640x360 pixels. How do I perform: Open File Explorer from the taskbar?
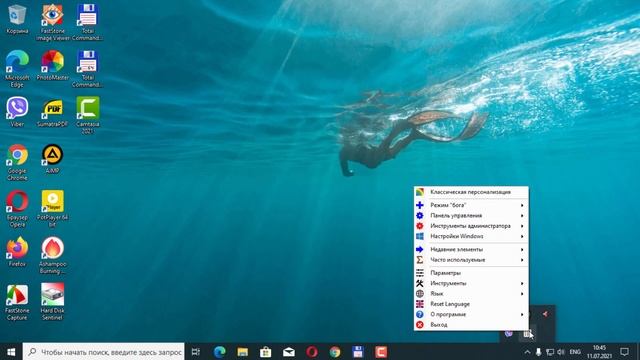point(242,351)
